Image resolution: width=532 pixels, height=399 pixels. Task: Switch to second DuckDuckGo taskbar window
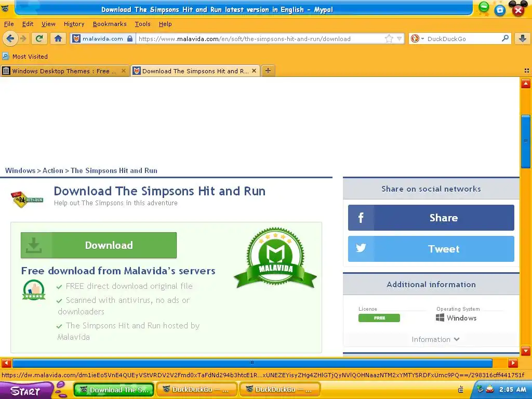[280, 390]
